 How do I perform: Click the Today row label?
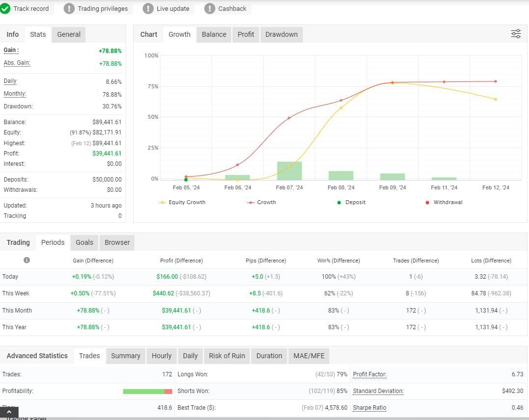point(10,277)
